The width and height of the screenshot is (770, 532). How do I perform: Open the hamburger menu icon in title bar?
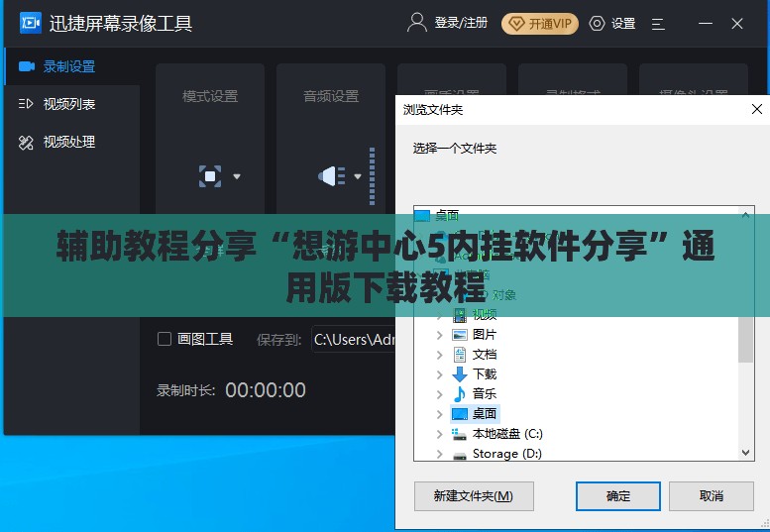[658, 24]
